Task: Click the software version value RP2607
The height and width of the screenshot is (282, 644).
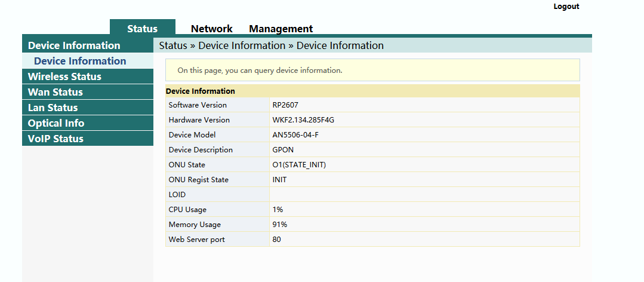Action: [x=285, y=105]
